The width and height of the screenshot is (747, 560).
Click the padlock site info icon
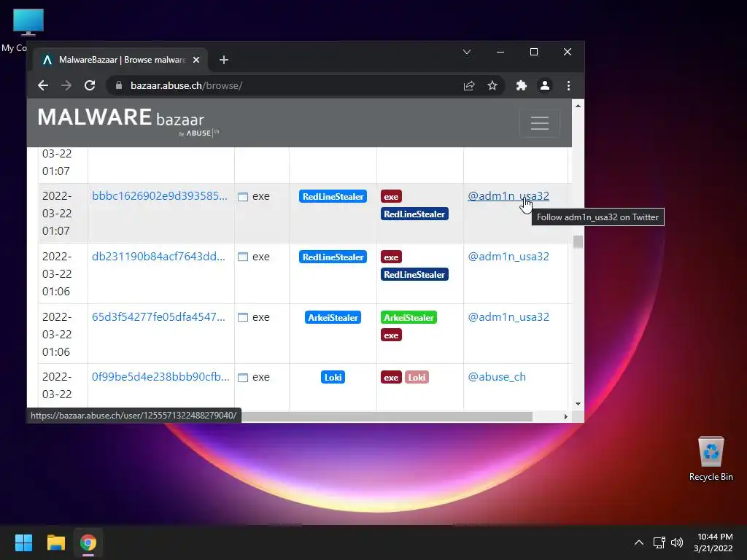click(x=119, y=86)
